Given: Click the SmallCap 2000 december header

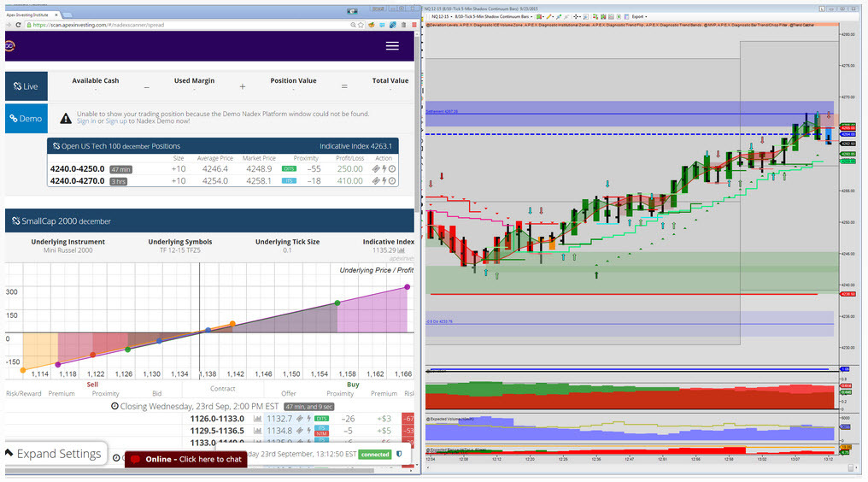Looking at the screenshot, I should (209, 221).
